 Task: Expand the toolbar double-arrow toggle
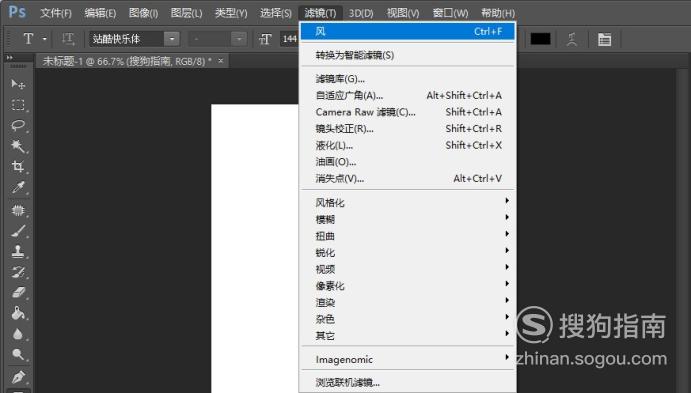(10, 58)
